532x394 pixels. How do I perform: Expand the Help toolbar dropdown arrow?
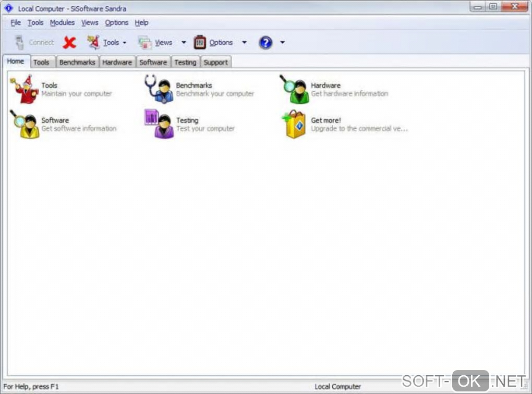[282, 42]
